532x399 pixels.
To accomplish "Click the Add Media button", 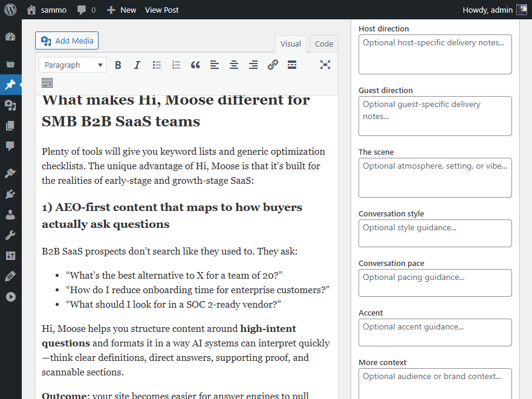I will [x=67, y=41].
